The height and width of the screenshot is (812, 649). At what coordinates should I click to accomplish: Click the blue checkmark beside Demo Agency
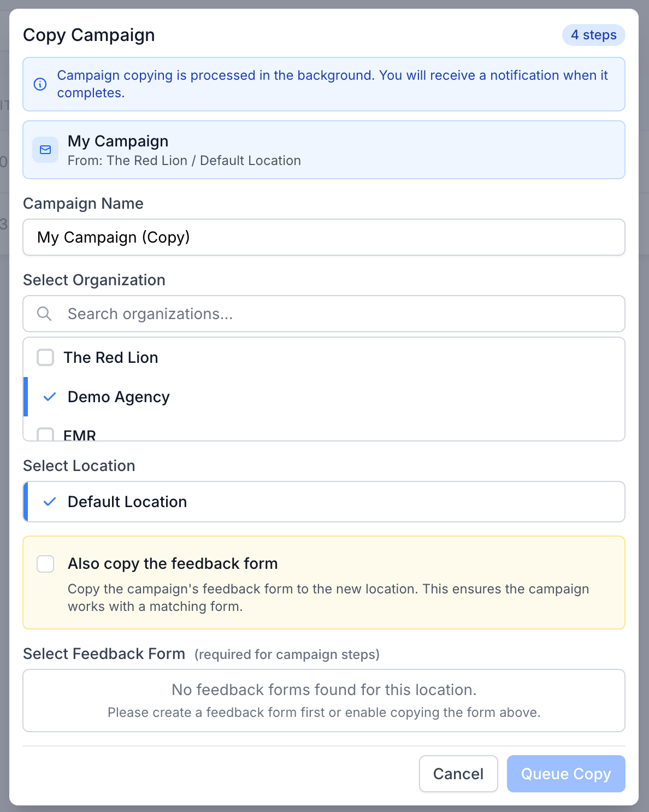50,397
